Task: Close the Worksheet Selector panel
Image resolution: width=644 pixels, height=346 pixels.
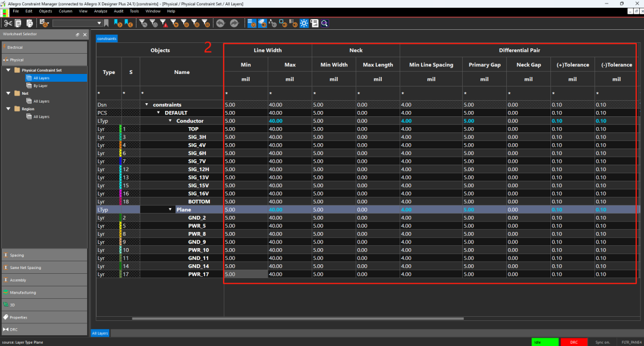Action: click(85, 35)
